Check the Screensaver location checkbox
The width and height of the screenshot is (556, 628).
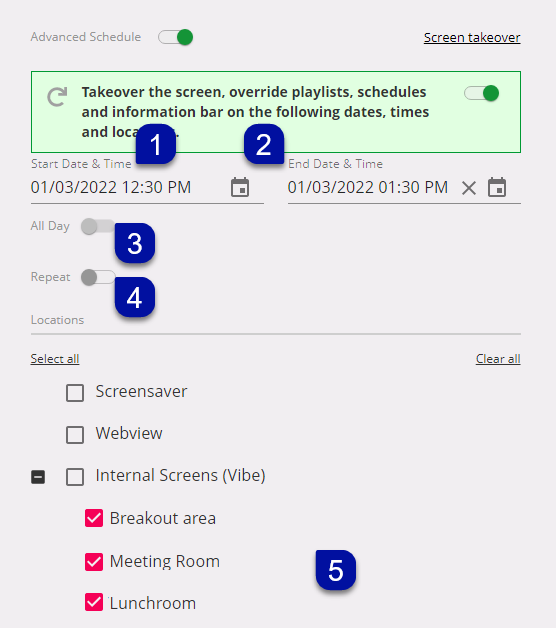[75, 393]
